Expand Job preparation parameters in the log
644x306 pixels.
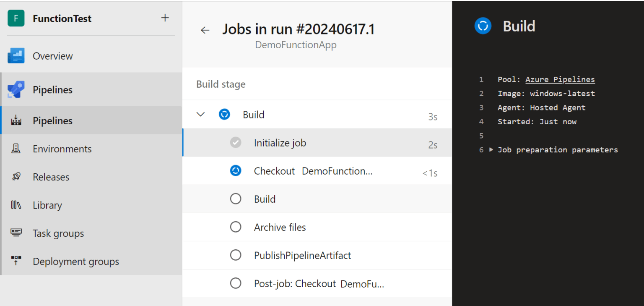tap(491, 149)
